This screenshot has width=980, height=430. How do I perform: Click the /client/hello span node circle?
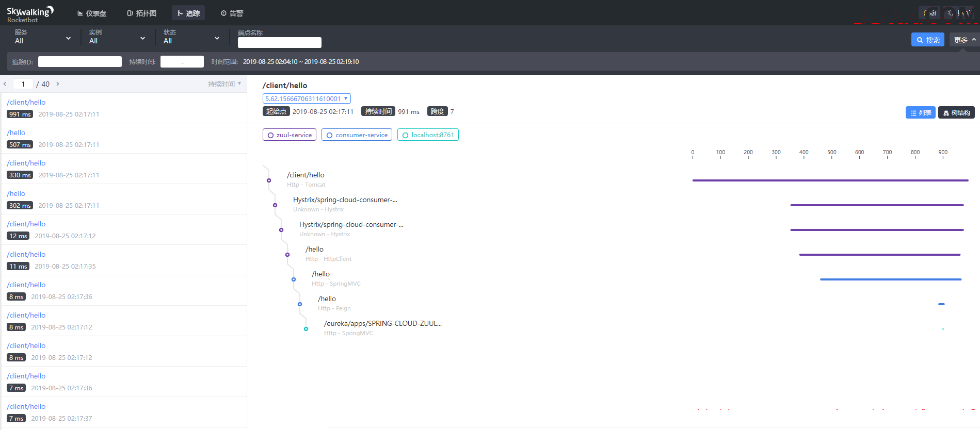269,180
